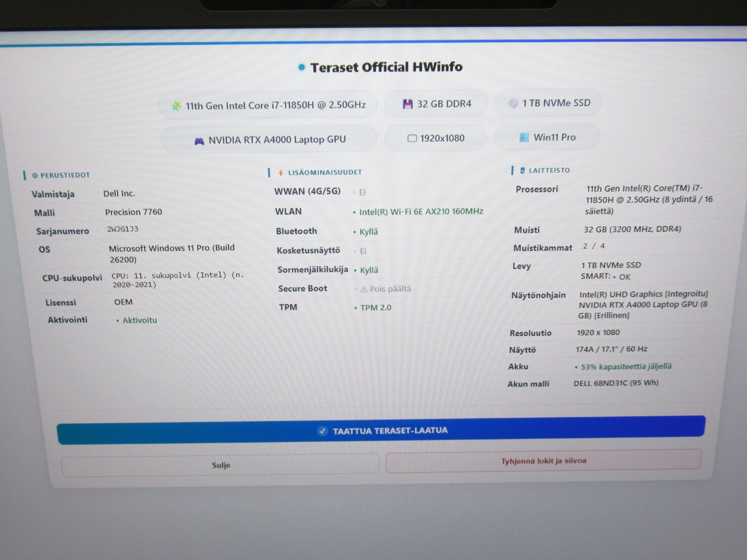Click the Lisäominaisuudet lightning icon
This screenshot has width=747, height=560.
tap(281, 173)
